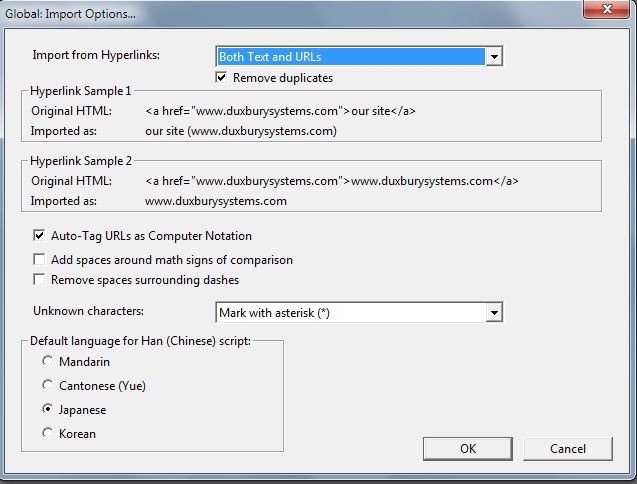637x484 pixels.
Task: Enable Remove spaces surrounding dashes
Action: (x=39, y=279)
